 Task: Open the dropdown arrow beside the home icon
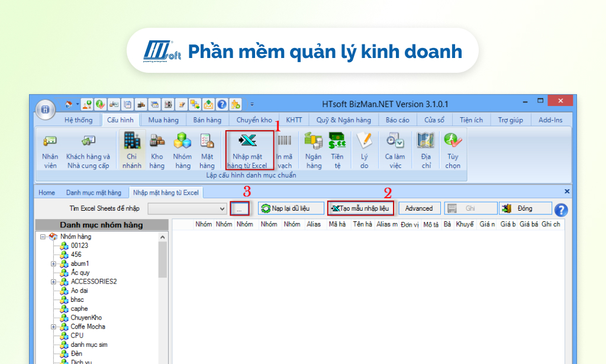coord(78,104)
